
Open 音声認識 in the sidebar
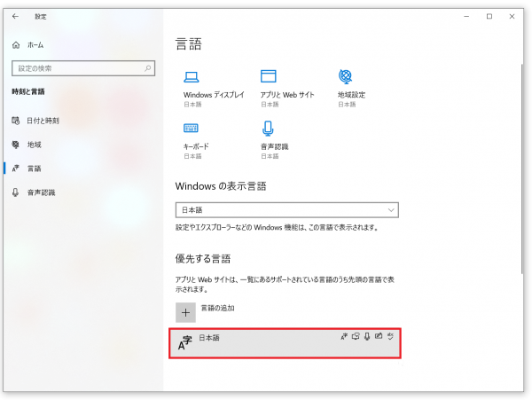(x=42, y=192)
